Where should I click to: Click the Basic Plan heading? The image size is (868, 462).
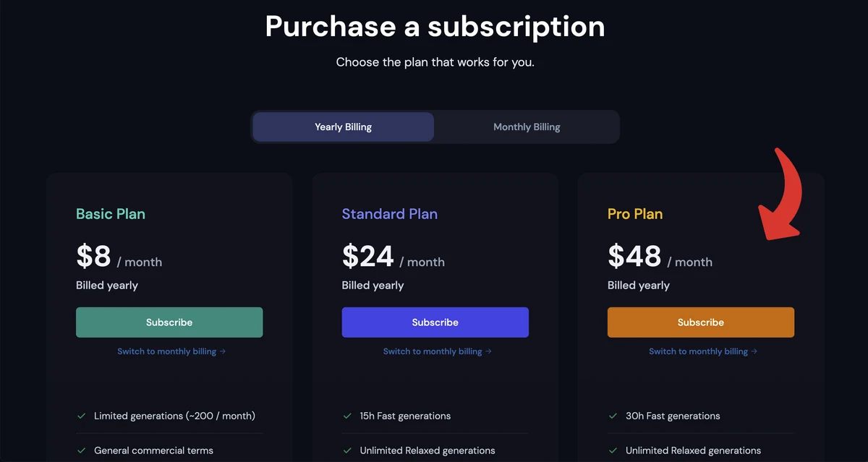(x=111, y=214)
